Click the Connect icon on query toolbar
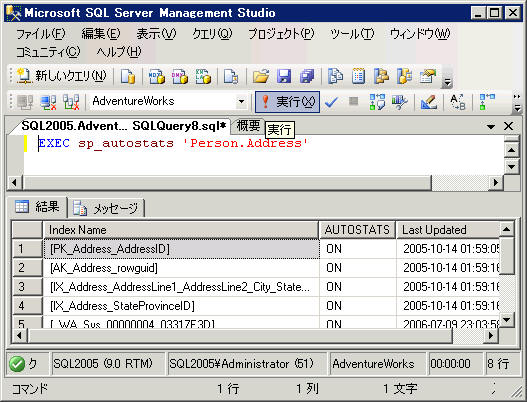Image resolution: width=527 pixels, height=402 pixels. [x=25, y=102]
